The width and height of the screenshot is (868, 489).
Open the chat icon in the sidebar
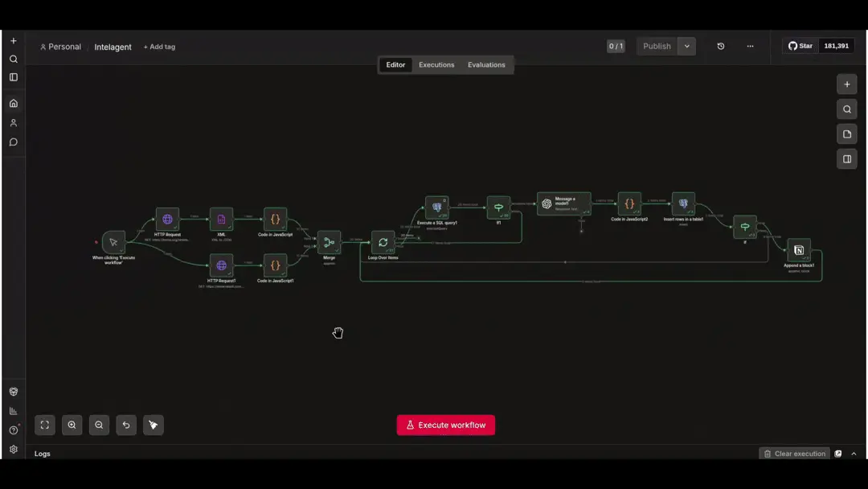pos(14,142)
